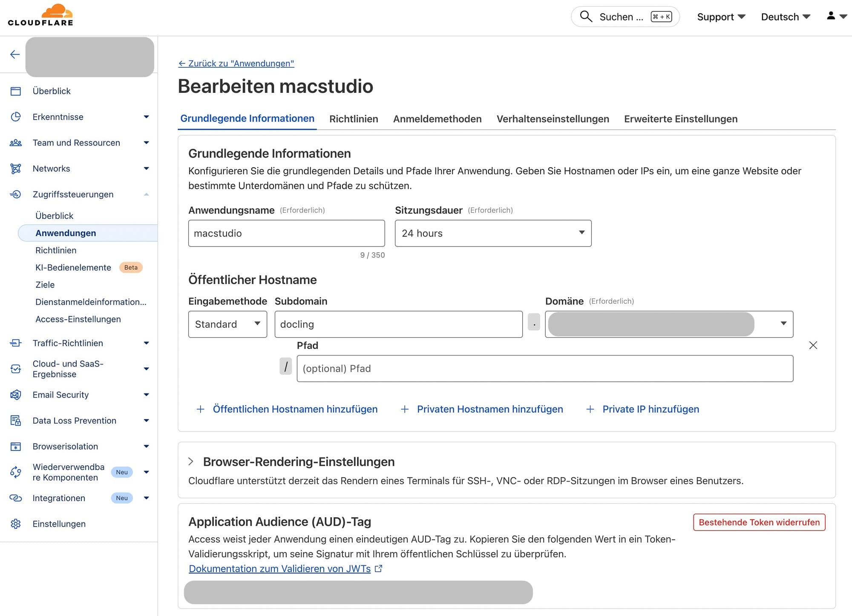Click the Cloudflare logo
Image resolution: width=852 pixels, height=616 pixels.
click(40, 16)
